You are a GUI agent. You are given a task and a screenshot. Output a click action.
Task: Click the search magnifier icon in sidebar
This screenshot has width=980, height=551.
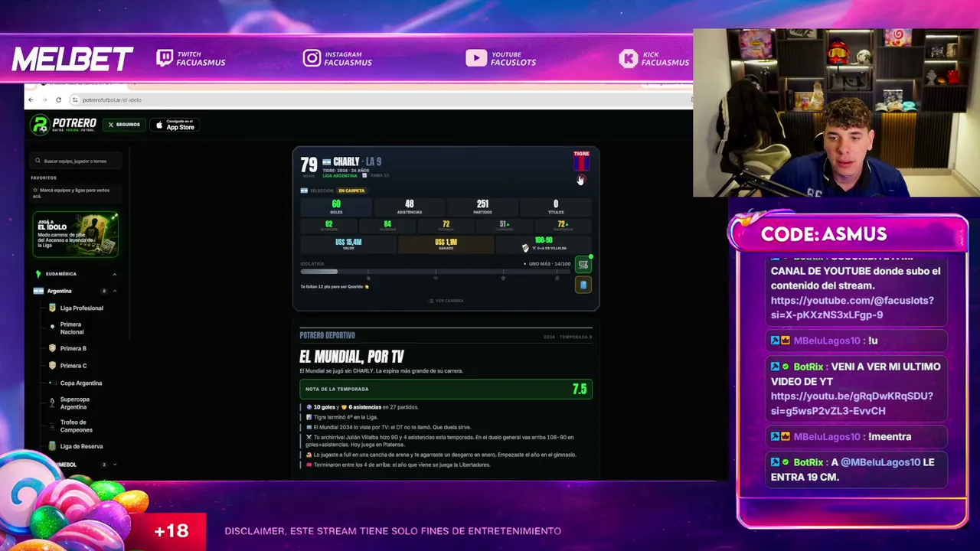(x=38, y=161)
